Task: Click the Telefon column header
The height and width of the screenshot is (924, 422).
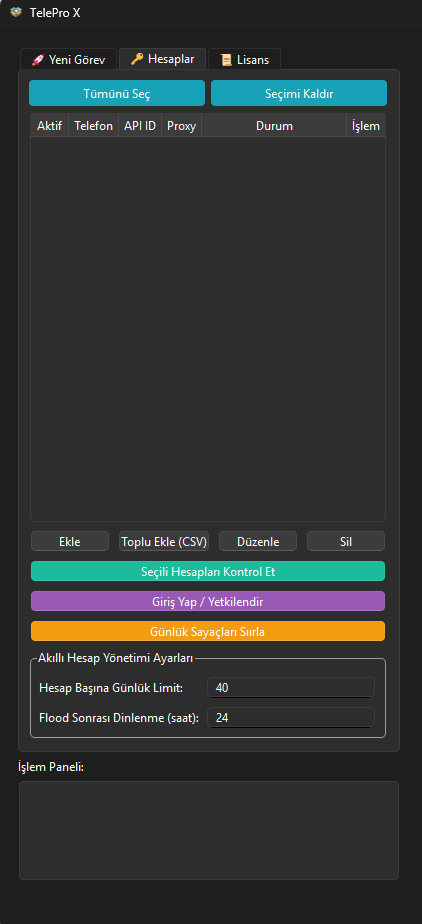Action: point(93,126)
